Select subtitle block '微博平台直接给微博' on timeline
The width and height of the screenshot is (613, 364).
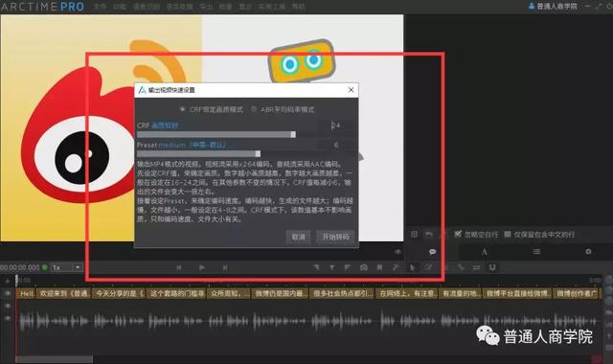click(x=517, y=294)
